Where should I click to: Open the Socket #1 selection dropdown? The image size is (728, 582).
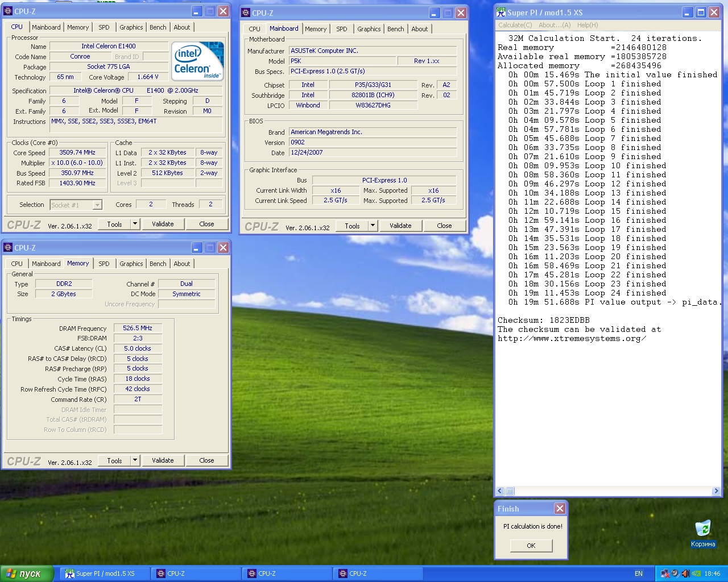pos(97,205)
